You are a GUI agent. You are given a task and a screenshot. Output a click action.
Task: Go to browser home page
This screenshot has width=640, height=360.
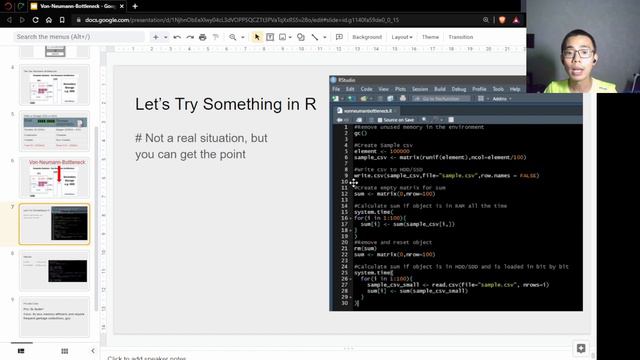(49, 20)
